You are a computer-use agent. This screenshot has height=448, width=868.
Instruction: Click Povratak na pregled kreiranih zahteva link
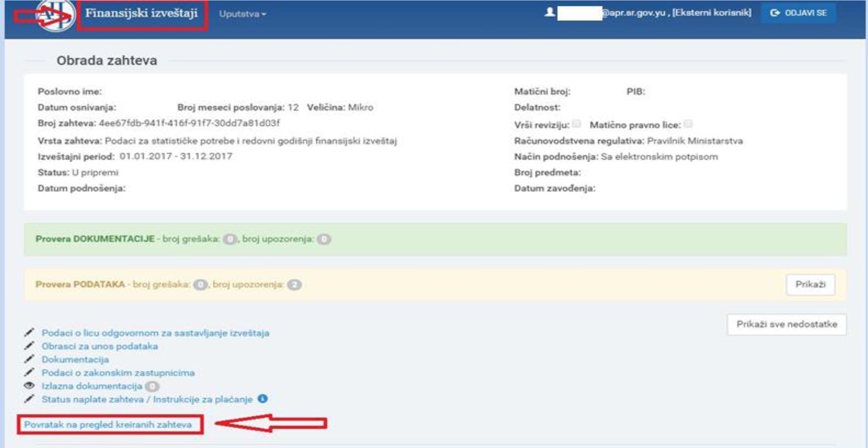(108, 425)
